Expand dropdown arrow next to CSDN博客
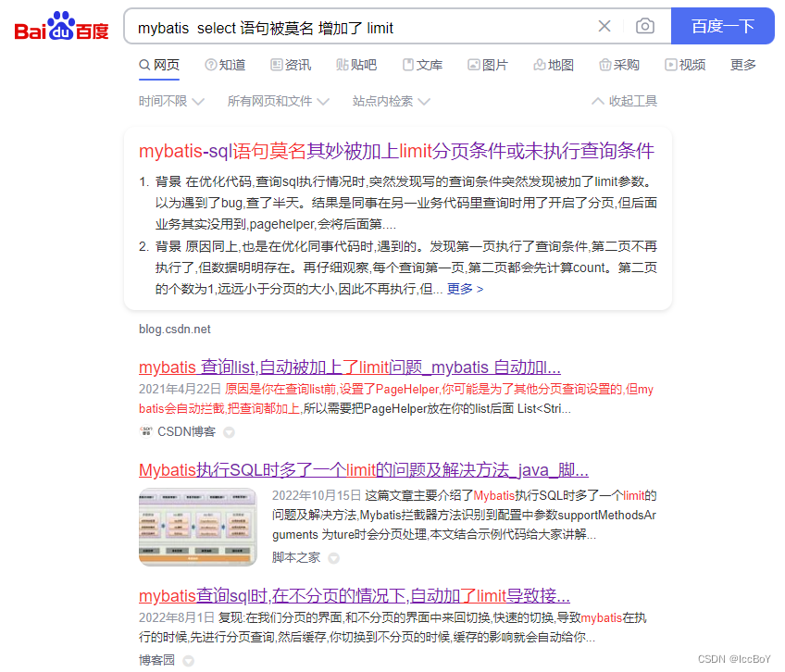 coord(229,432)
